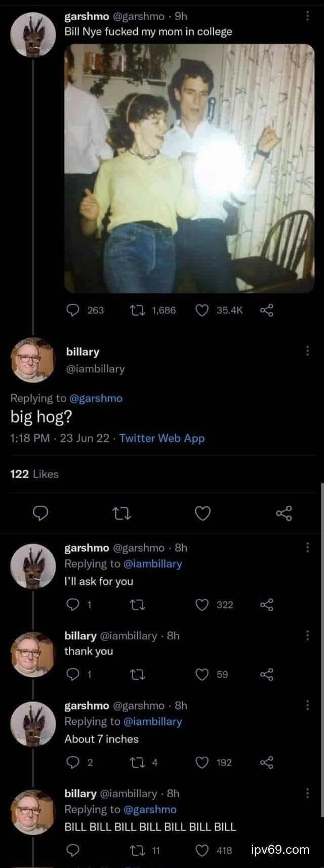
Task: Open more options on the original tweet
Action: (x=307, y=17)
